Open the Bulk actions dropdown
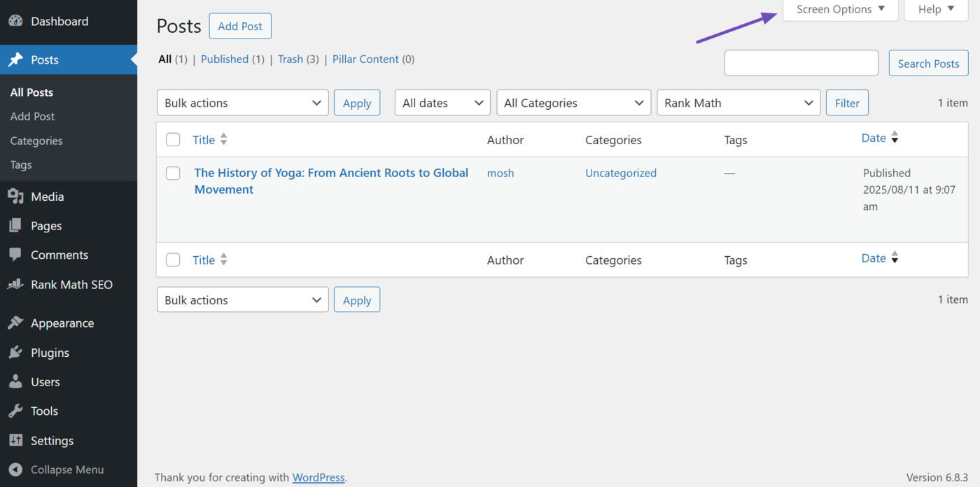Image resolution: width=980 pixels, height=487 pixels. (242, 102)
